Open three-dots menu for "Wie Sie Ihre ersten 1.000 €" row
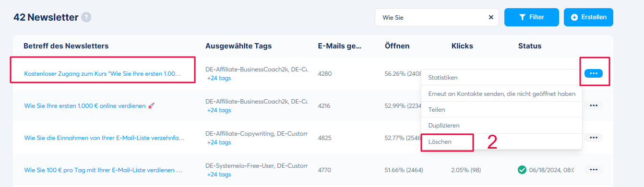 [594, 105]
